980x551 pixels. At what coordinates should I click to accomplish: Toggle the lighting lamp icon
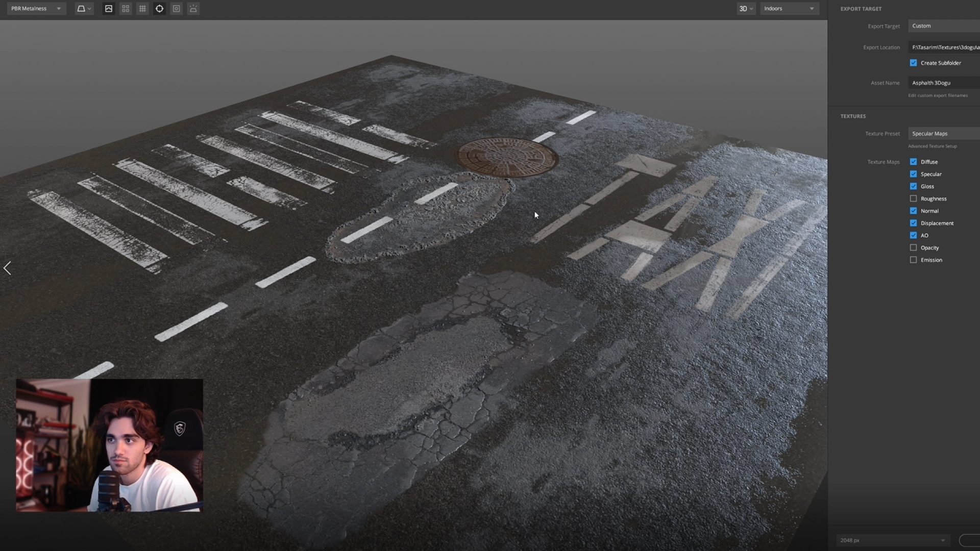(193, 9)
